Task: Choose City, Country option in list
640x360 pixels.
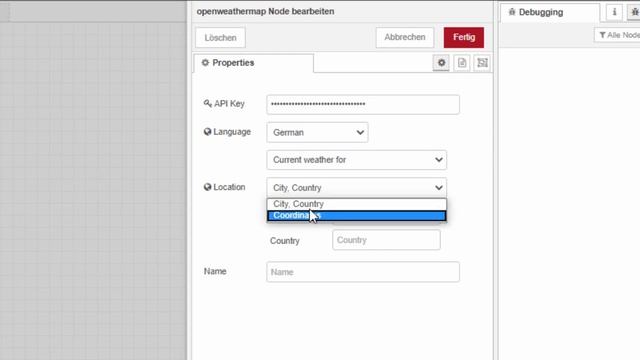Action: [356, 204]
